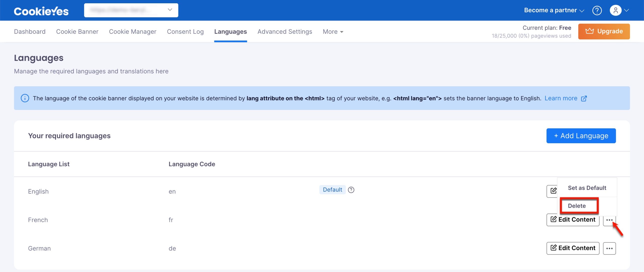This screenshot has width=644, height=272.
Task: Select the Languages tab
Action: 230,31
